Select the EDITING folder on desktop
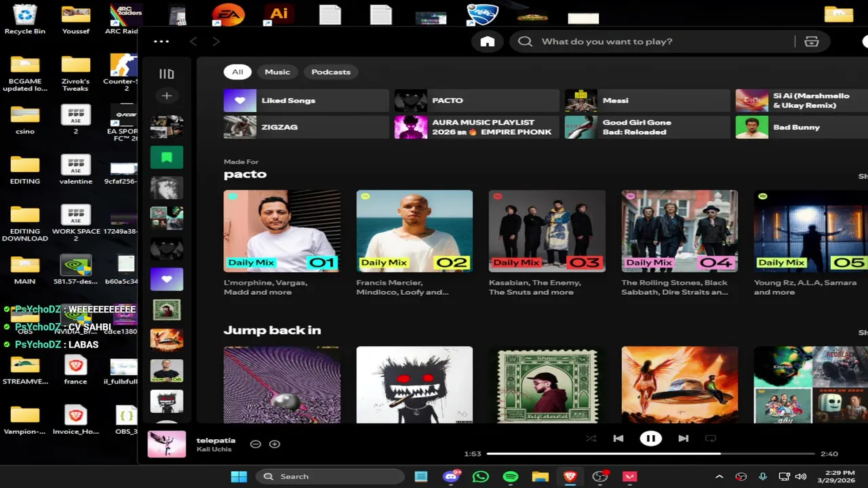Viewport: 868px width, 488px height. click(25, 169)
